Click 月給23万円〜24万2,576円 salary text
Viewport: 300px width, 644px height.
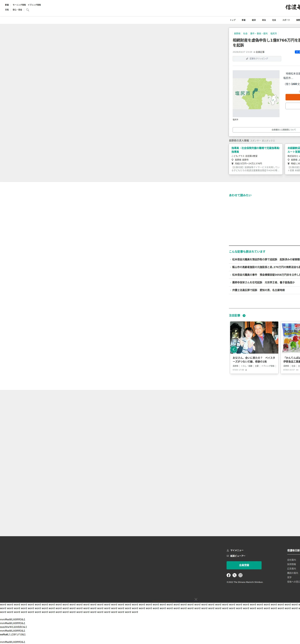248,164
